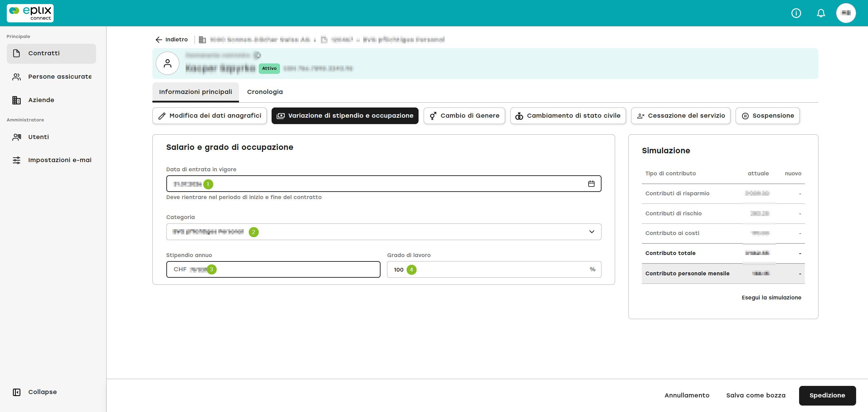Copy contract number icon beside name
Viewport: 868px width, 412px height.
click(257, 55)
